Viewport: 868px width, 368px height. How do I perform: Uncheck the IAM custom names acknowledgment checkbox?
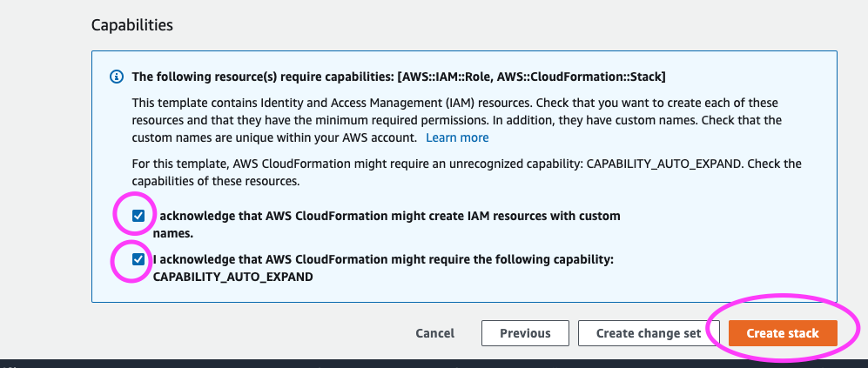(x=139, y=216)
